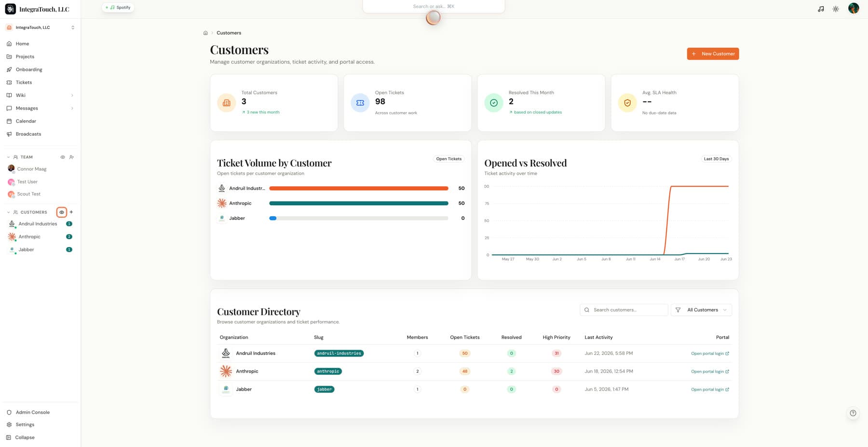
Task: Click Anthropic logo in directory
Action: (x=226, y=371)
